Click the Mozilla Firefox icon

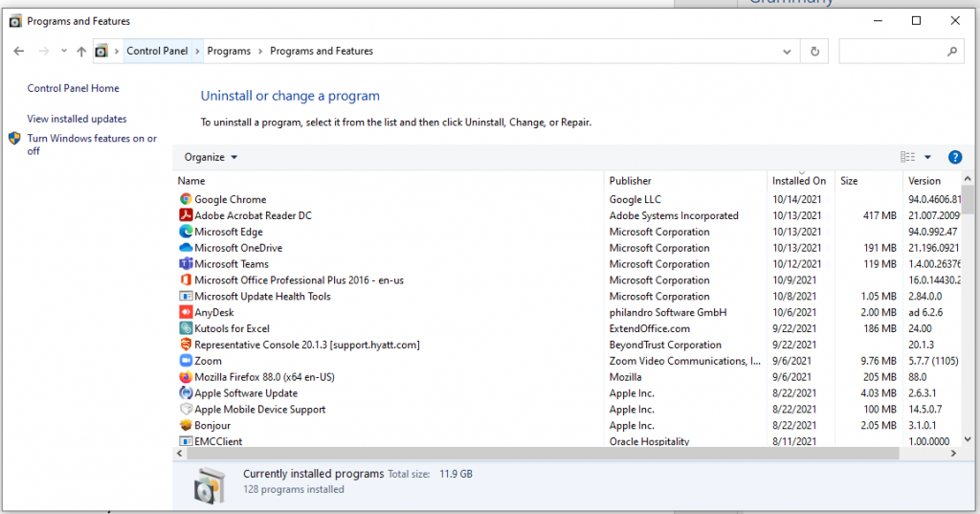186,377
